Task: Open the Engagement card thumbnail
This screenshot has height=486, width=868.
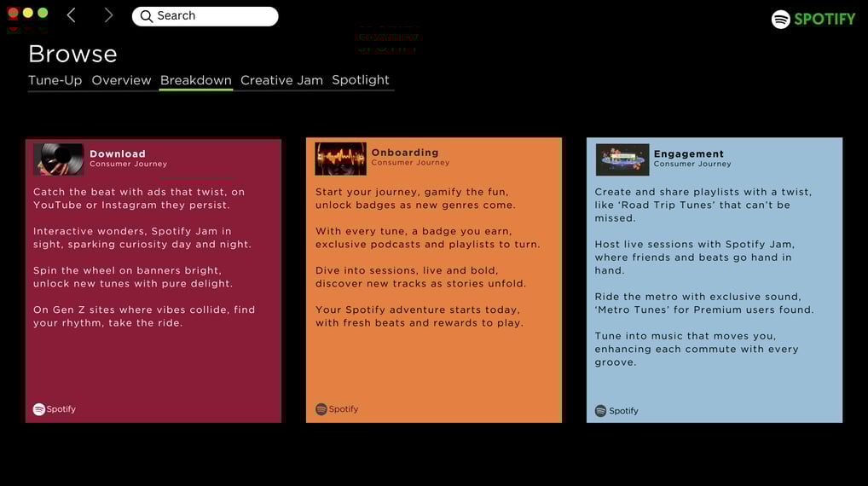Action: pos(622,159)
